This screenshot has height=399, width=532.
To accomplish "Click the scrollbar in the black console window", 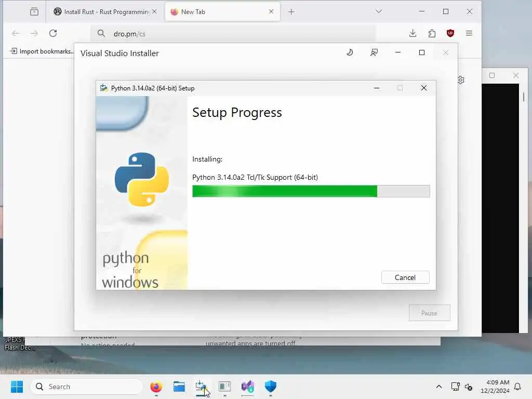I will pyautogui.click(x=524, y=97).
